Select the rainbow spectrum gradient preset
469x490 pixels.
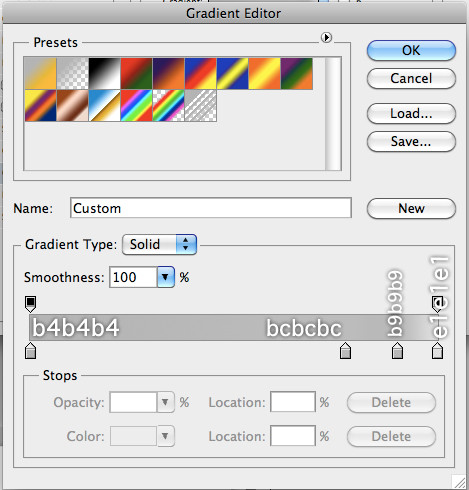click(136, 105)
